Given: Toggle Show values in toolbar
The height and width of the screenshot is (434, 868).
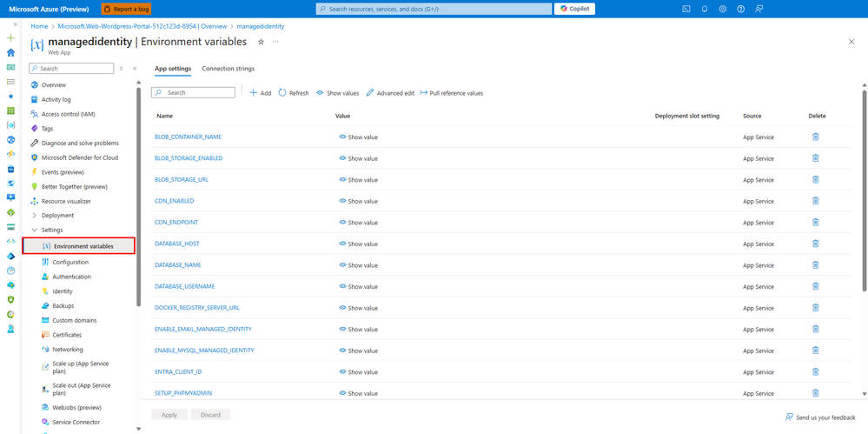Looking at the screenshot, I should pos(338,93).
